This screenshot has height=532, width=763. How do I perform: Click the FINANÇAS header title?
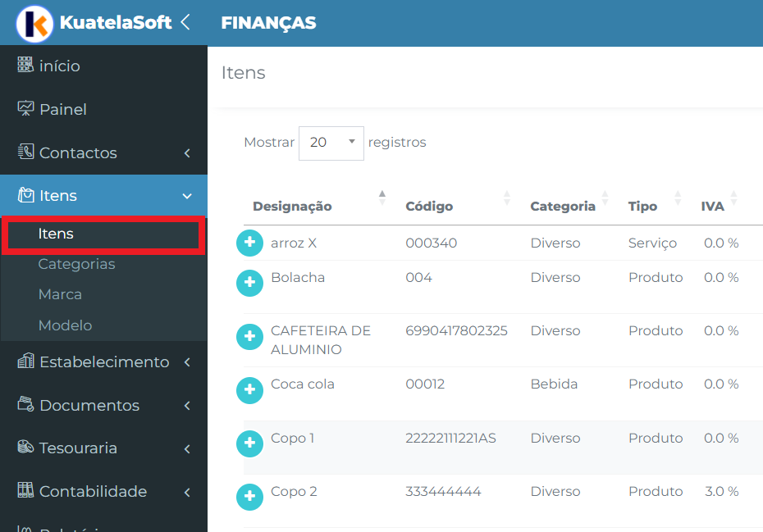(268, 23)
